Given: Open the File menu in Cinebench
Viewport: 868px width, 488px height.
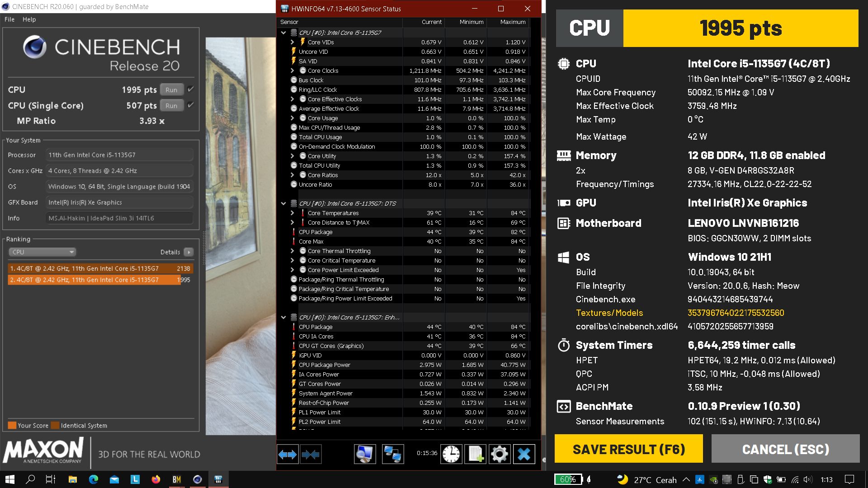Looking at the screenshot, I should tap(9, 19).
